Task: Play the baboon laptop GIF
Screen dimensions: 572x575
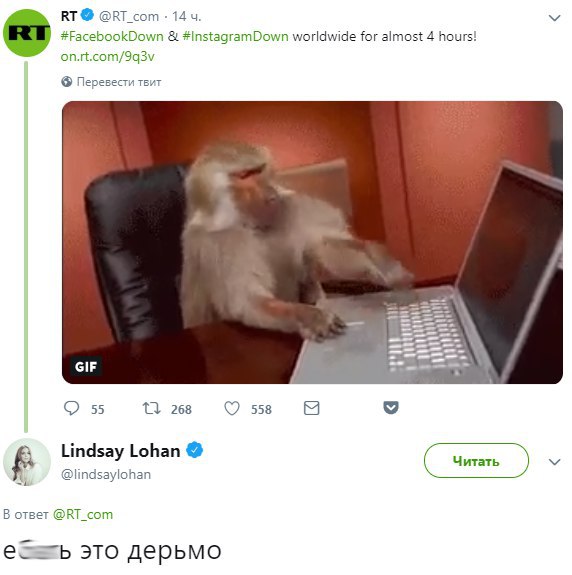Action: click(x=312, y=242)
